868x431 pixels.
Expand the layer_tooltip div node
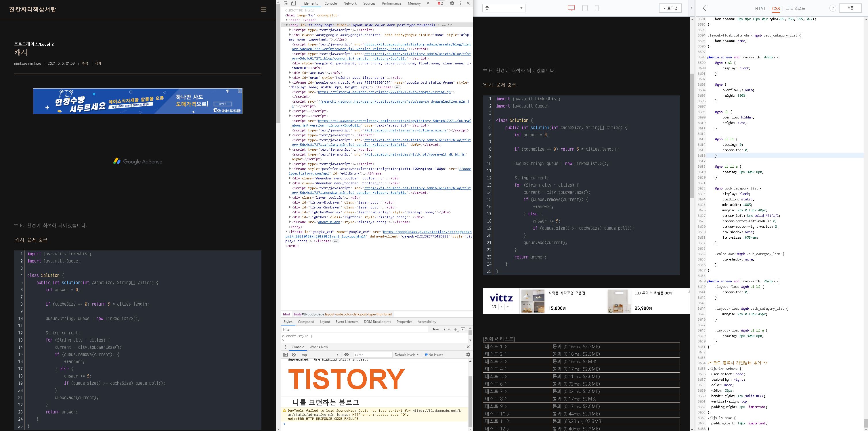(290, 198)
